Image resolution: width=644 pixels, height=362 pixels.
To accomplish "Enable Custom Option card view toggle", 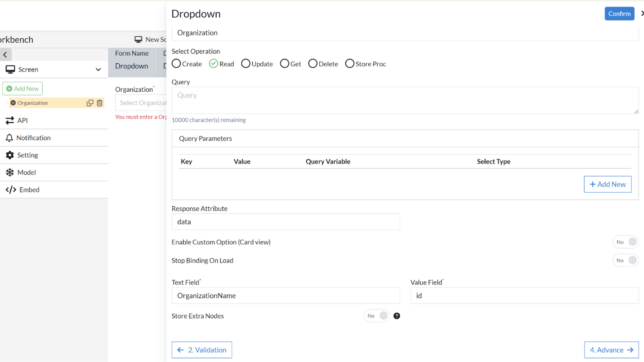I will (626, 242).
